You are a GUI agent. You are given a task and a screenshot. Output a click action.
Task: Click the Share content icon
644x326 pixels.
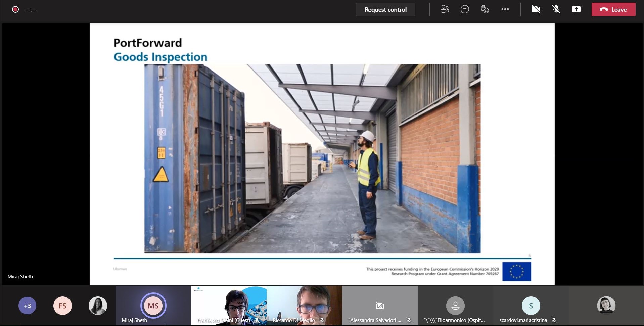(x=576, y=9)
